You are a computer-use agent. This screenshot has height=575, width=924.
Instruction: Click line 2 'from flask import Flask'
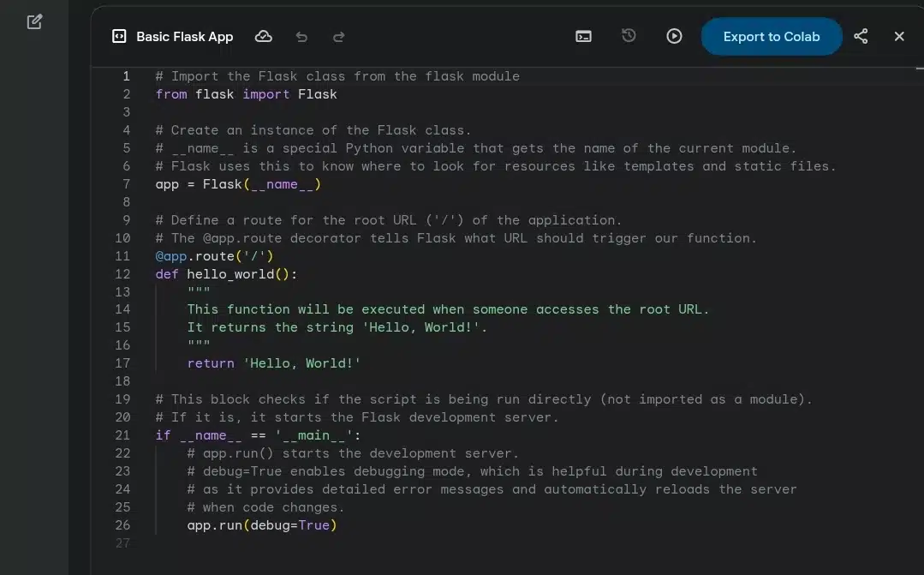click(247, 94)
